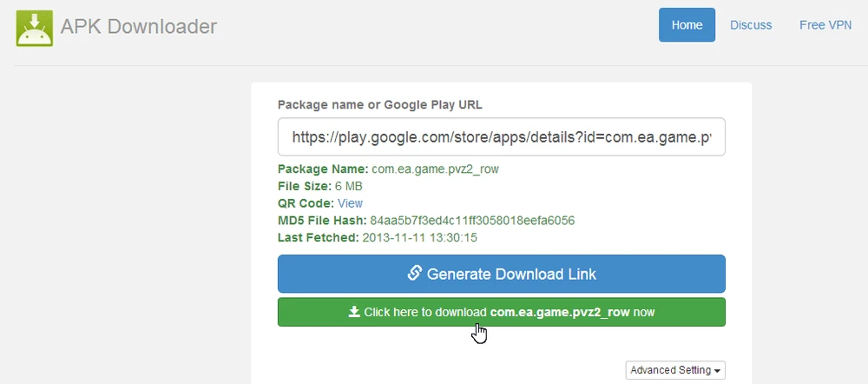Click the green download com.ea.game.pvz2_row button
868x384 pixels.
click(x=501, y=312)
